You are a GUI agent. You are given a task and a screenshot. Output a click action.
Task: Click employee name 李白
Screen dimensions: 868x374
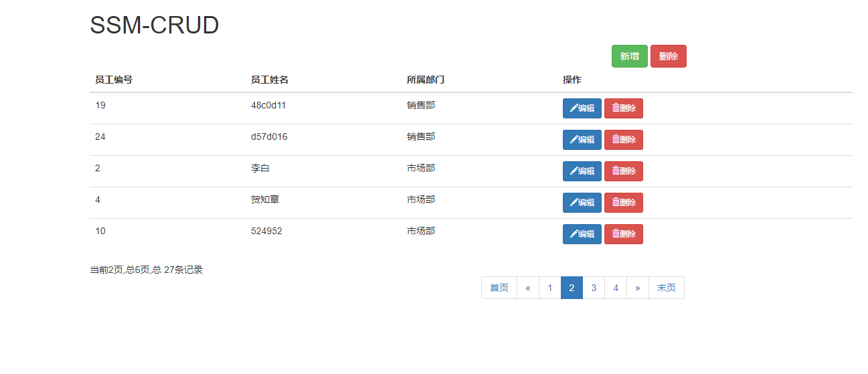(x=260, y=168)
